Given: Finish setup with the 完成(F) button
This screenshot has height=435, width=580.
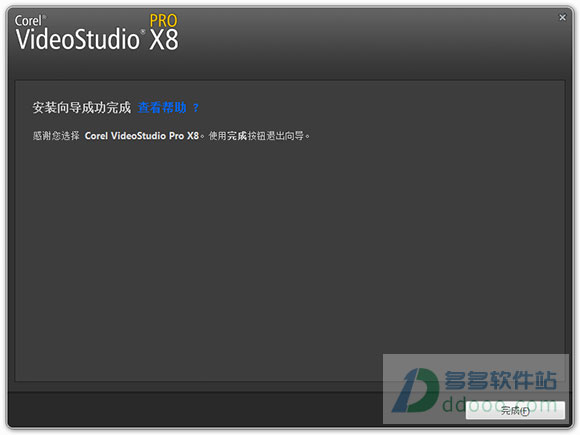Looking at the screenshot, I should pyautogui.click(x=515, y=410).
